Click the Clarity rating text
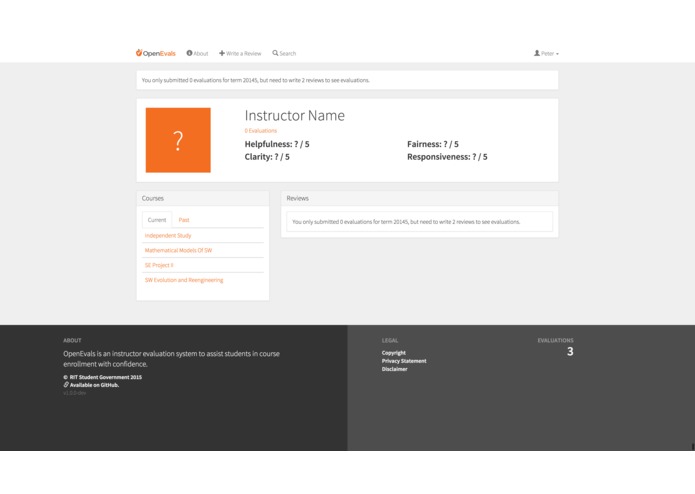This screenshot has height=494, width=695. coord(267,157)
